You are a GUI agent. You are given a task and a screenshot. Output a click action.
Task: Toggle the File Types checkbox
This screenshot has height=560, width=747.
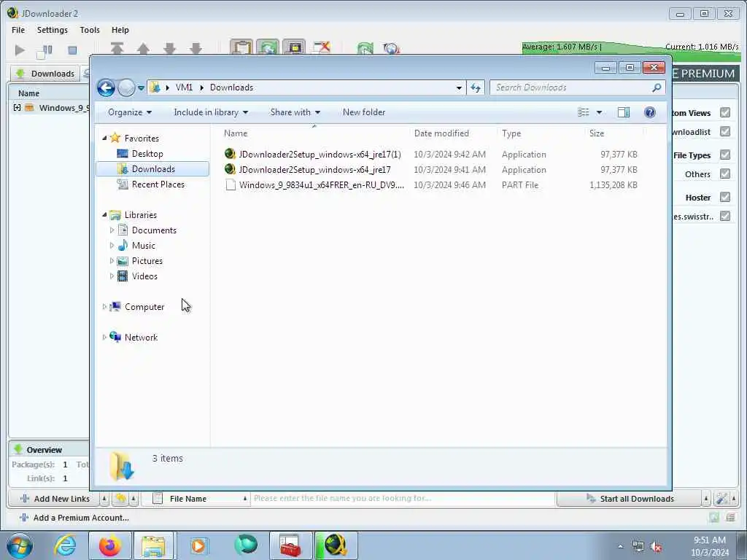725,155
